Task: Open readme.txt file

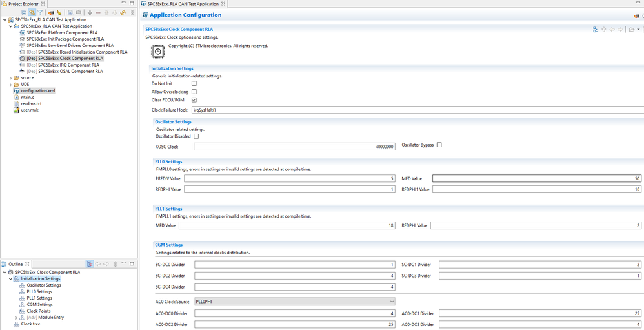Action: coord(31,103)
